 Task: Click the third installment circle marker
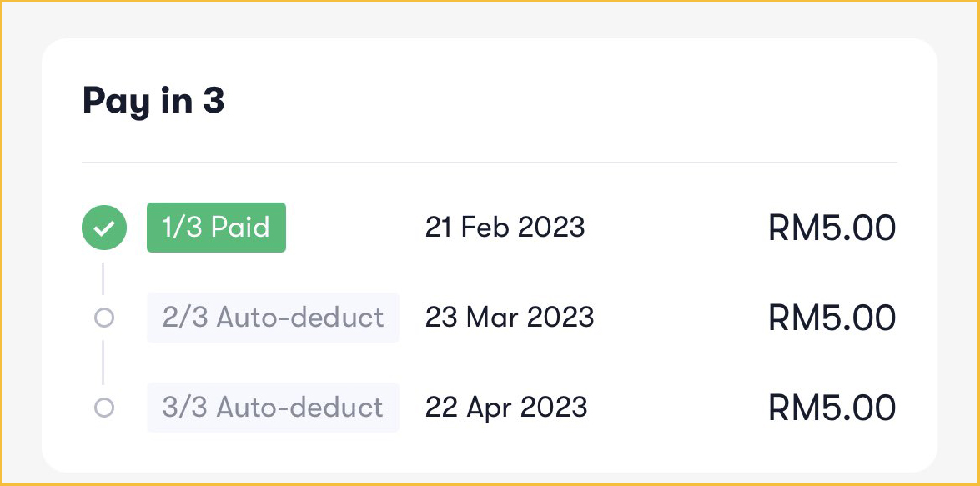pos(104,408)
